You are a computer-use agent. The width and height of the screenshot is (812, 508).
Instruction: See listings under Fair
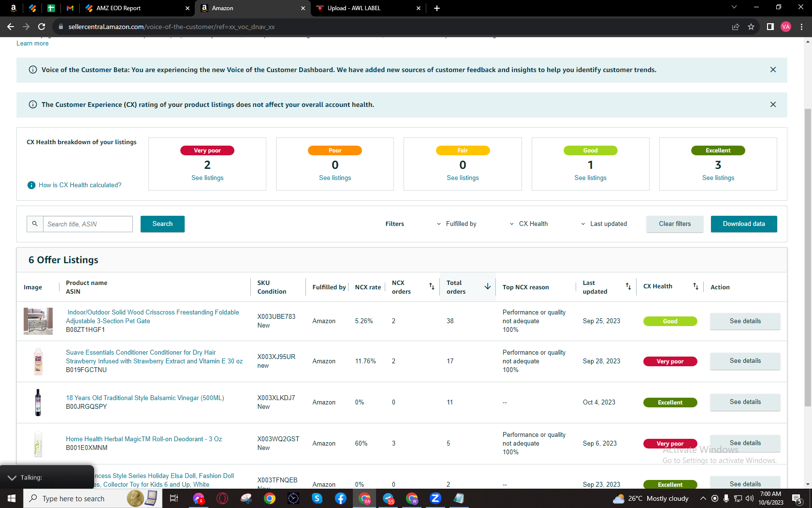(463, 178)
